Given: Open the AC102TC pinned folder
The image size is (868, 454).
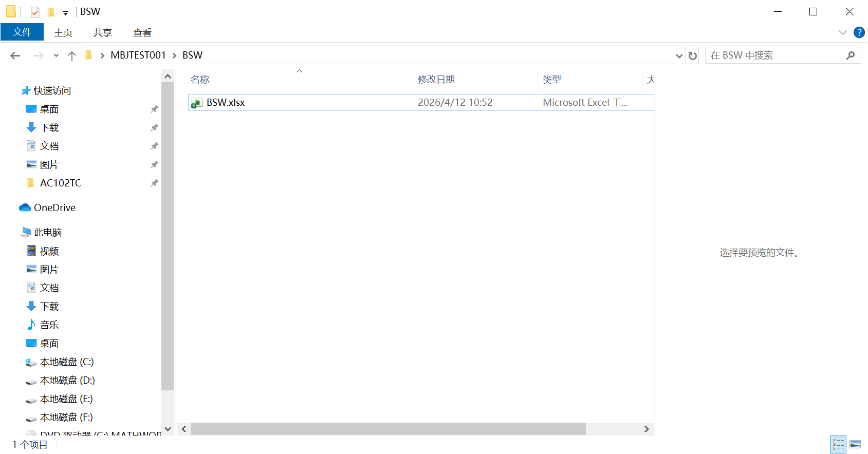Looking at the screenshot, I should (x=61, y=183).
